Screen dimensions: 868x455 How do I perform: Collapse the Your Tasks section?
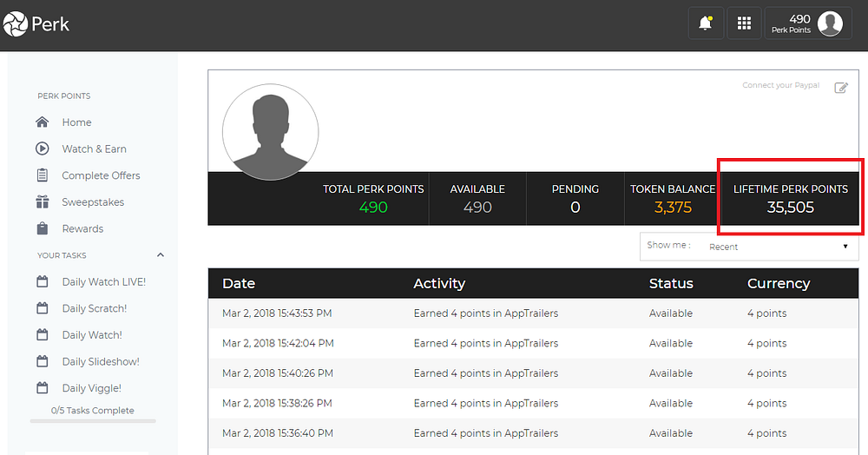[160, 255]
